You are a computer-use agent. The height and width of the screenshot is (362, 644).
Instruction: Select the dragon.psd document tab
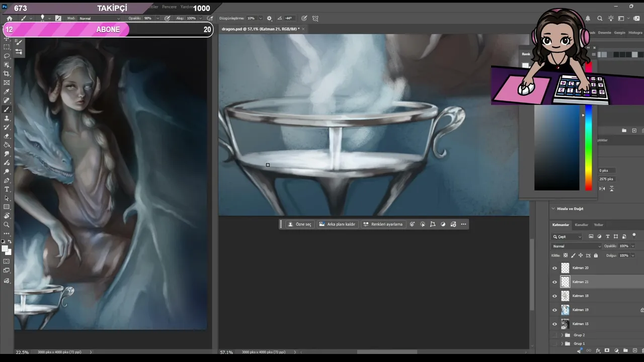[x=261, y=29]
